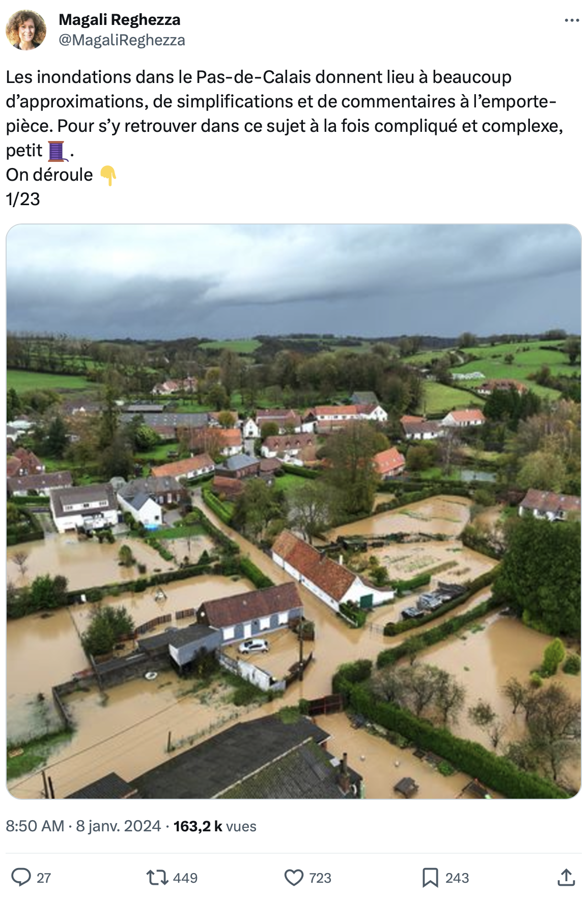Like the tweet with the heart icon
The height and width of the screenshot is (897, 588).
pos(294,878)
